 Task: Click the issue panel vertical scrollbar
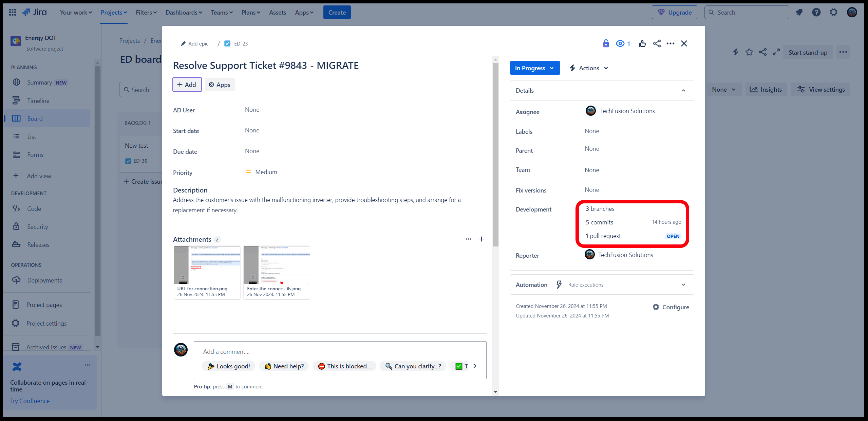[495, 153]
